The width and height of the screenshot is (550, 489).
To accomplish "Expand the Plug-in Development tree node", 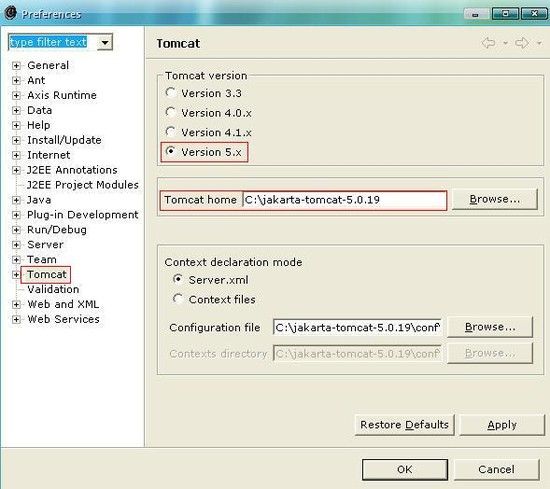I will pos(16,215).
